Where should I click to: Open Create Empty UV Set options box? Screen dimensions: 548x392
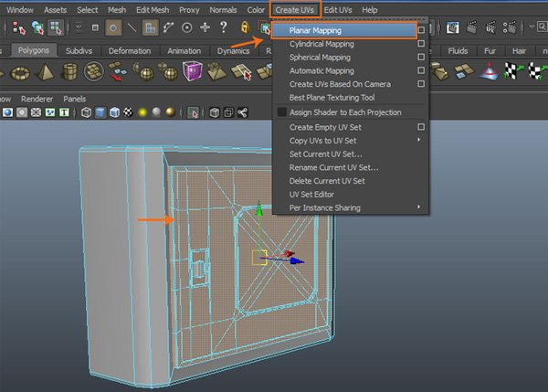(421, 127)
